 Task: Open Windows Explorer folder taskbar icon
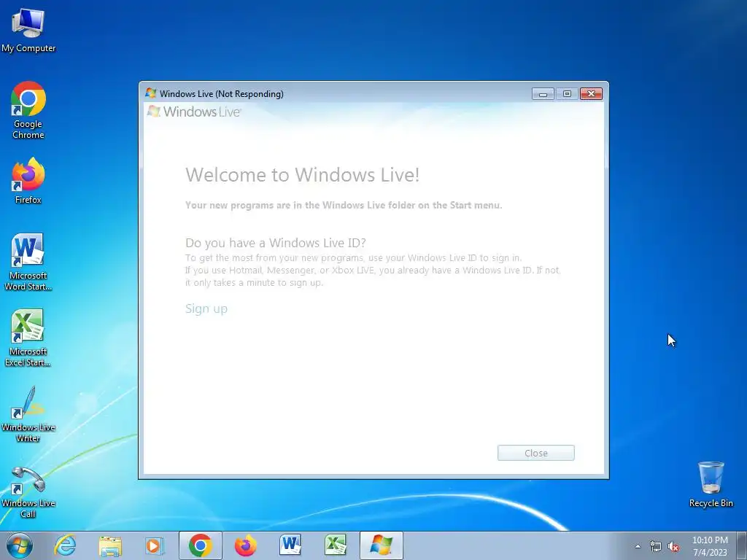point(110,545)
